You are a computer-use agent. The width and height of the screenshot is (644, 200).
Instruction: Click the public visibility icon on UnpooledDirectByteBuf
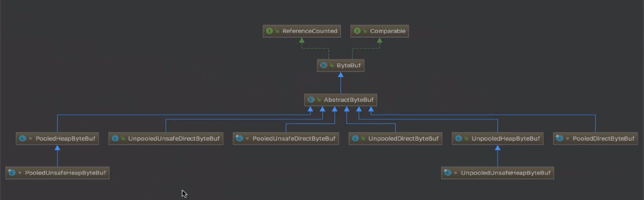point(363,138)
